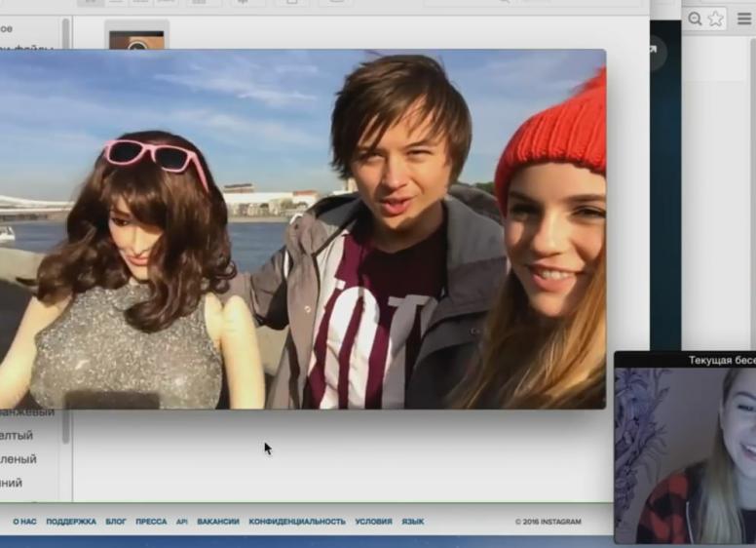
Task: Click the Quick Look video preview
Action: coord(302,229)
